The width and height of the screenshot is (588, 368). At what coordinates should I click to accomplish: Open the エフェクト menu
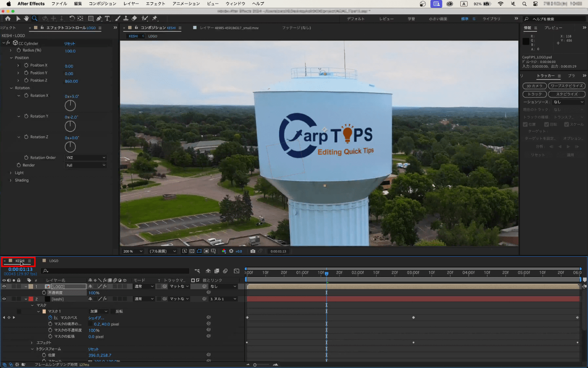coord(155,4)
